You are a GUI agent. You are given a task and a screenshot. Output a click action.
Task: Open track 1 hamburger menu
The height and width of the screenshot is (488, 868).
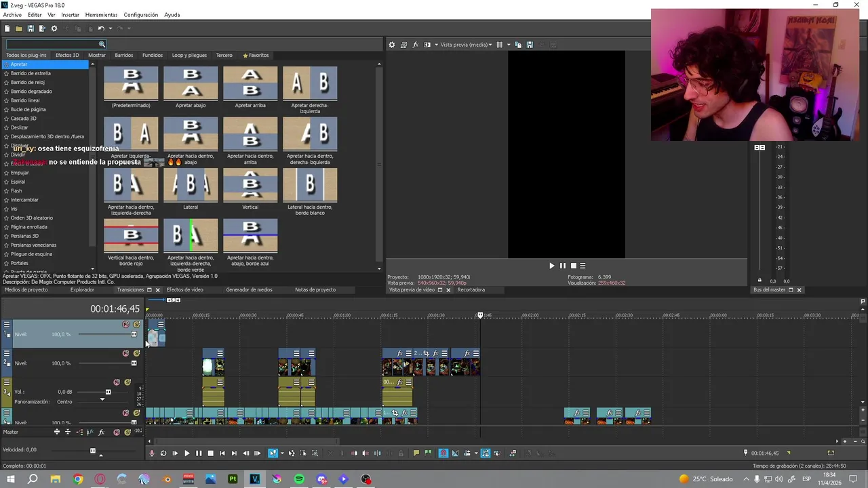[7, 325]
